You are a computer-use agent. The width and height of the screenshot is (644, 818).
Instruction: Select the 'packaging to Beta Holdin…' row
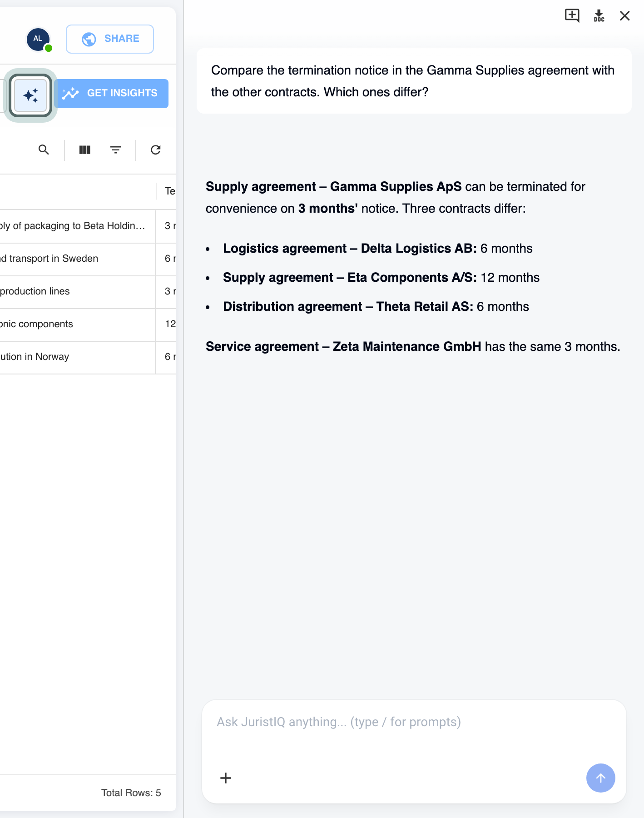pyautogui.click(x=88, y=226)
